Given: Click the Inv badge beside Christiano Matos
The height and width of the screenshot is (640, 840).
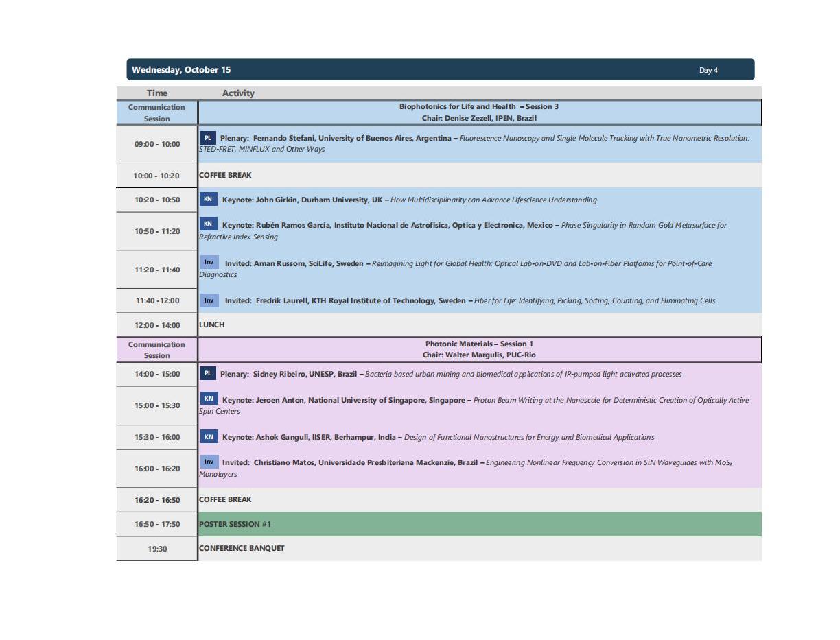Looking at the screenshot, I should tap(209, 462).
